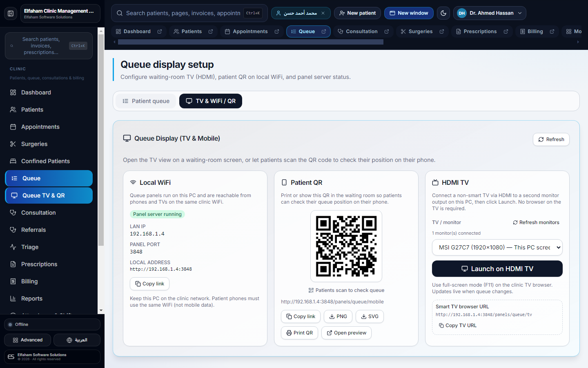Download the QR as SVG
This screenshot has width=588, height=368.
pyautogui.click(x=370, y=316)
